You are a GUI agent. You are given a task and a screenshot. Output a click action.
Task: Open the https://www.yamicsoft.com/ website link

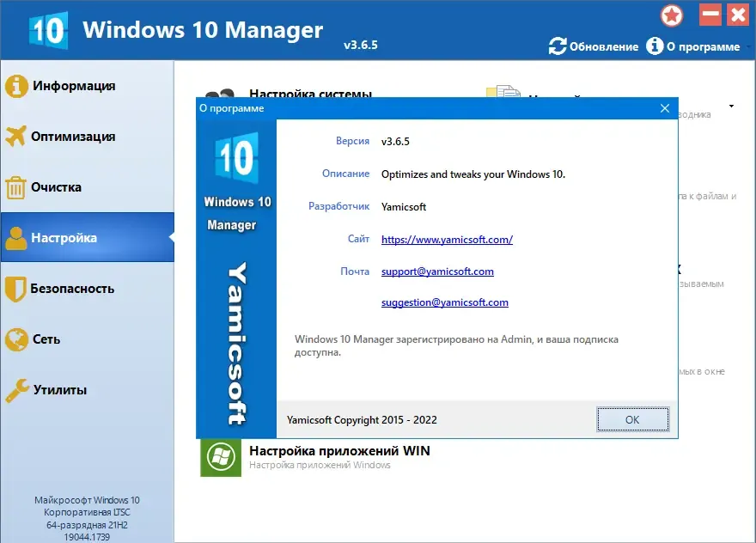[x=447, y=239]
